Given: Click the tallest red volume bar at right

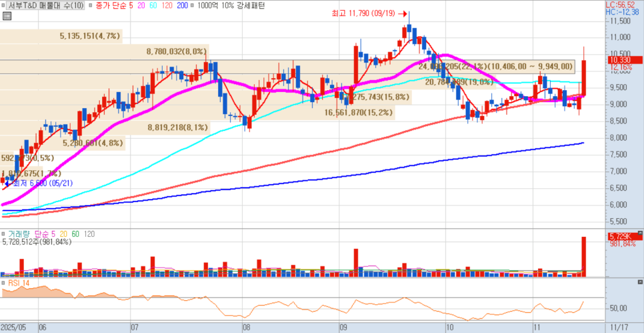Looking at the screenshot, I should click(x=583, y=256).
